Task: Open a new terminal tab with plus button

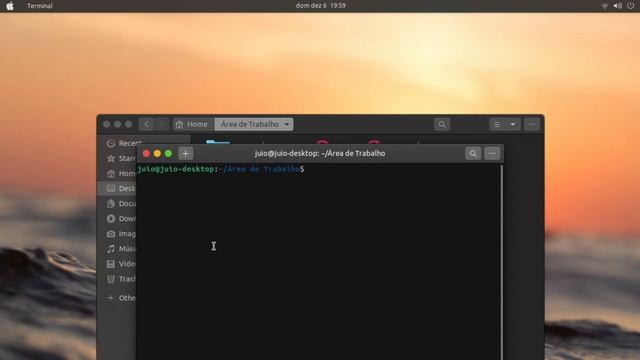Action: coord(185,153)
